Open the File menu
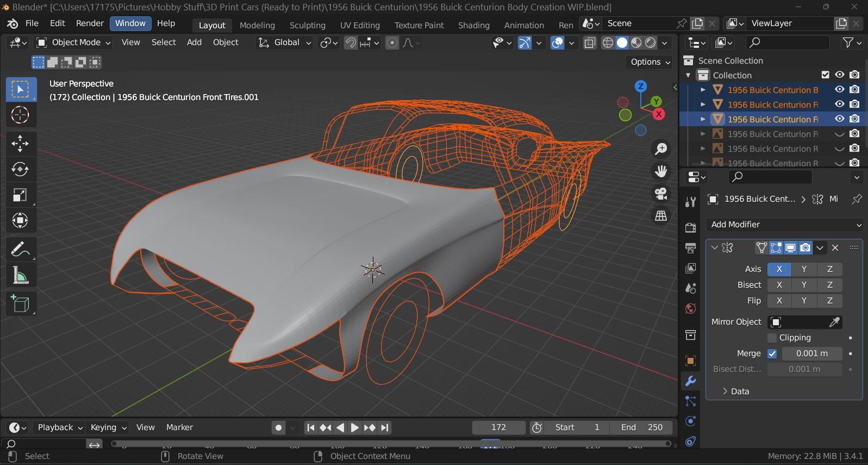868x465 pixels. coord(32,23)
